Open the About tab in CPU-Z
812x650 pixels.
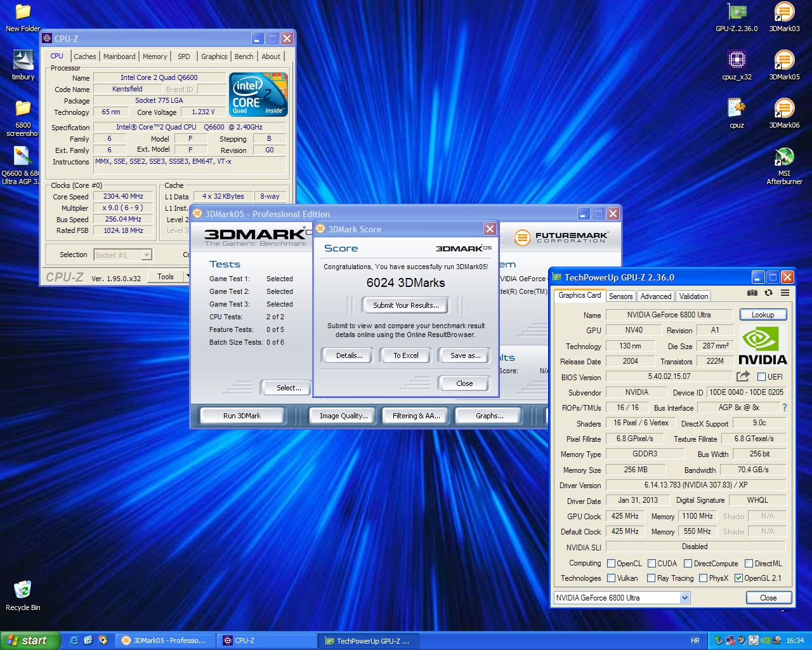271,56
